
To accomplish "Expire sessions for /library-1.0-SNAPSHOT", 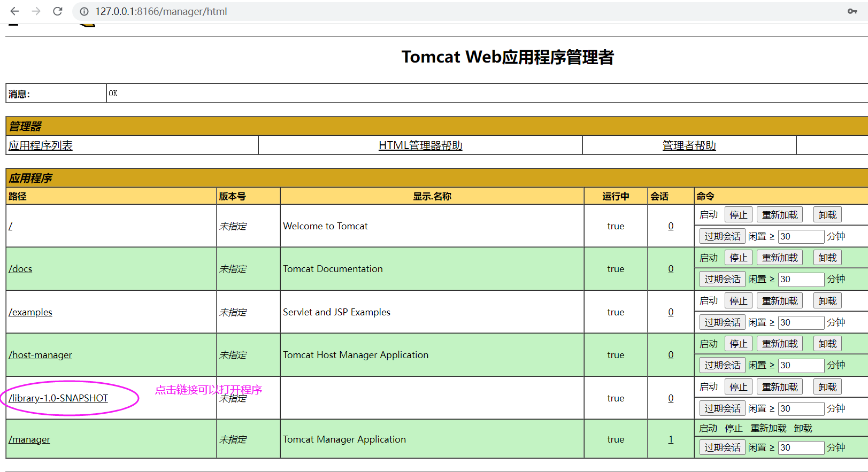I will point(723,408).
